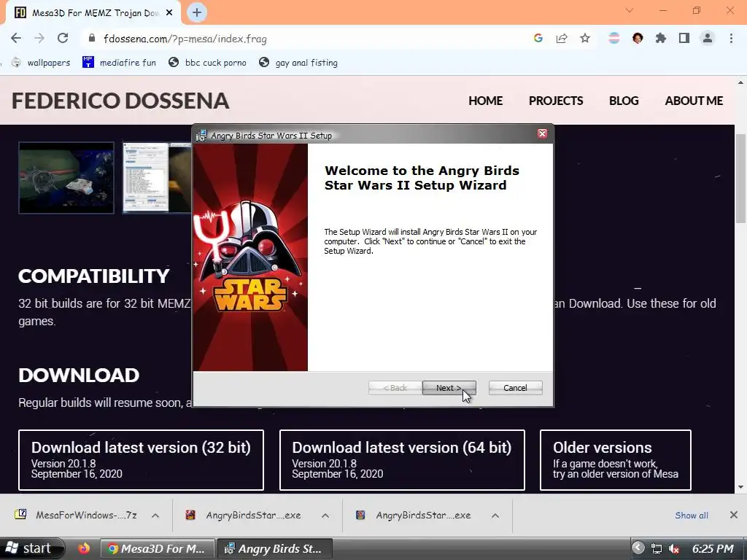Download latest version (32 bit)
The width and height of the screenshot is (747, 560).
(x=141, y=460)
